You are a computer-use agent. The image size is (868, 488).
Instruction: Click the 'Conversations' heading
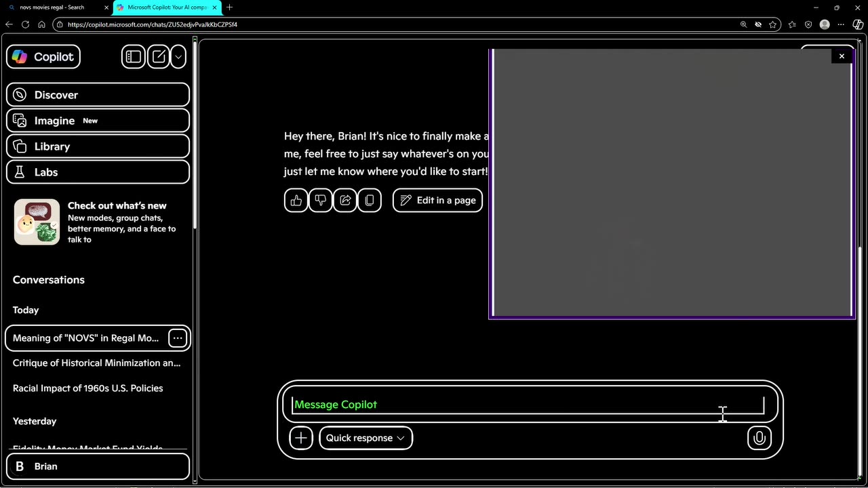click(49, 280)
